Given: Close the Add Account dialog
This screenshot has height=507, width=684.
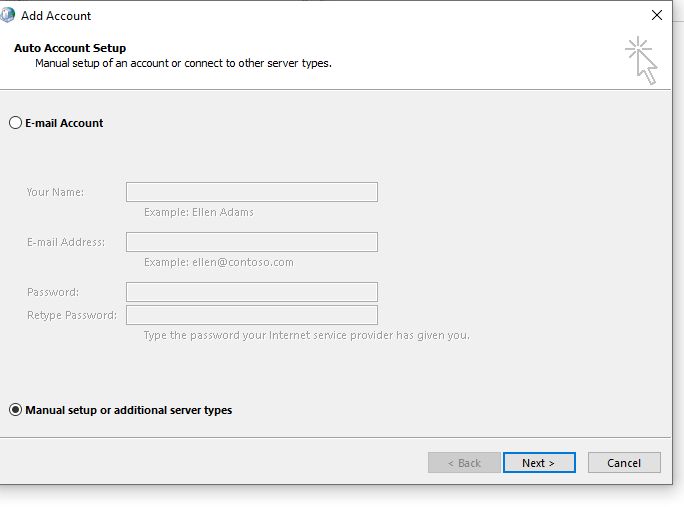Looking at the screenshot, I should (x=657, y=15).
